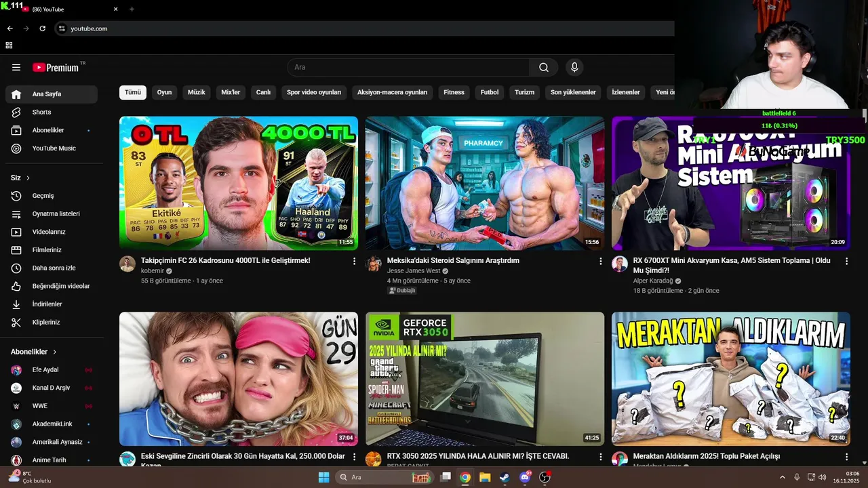The height and width of the screenshot is (488, 868).
Task: Start voice search with the microphone icon
Action: (574, 67)
